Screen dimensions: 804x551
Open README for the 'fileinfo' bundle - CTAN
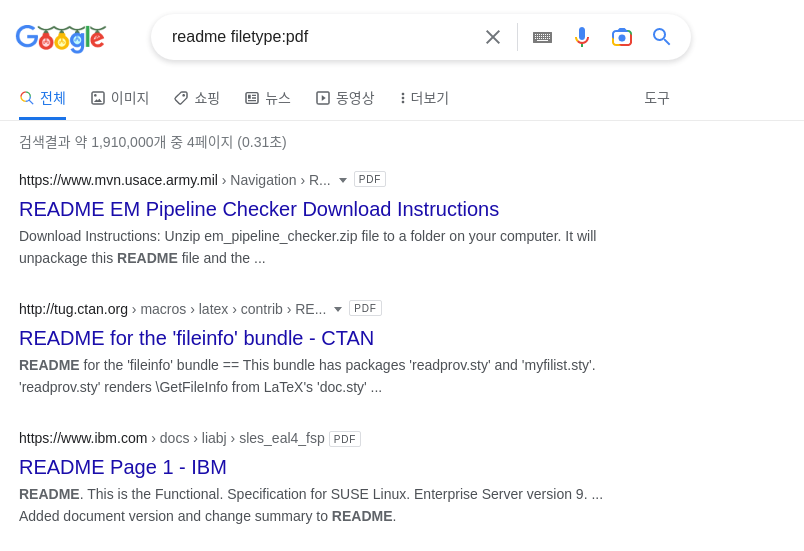[196, 338]
